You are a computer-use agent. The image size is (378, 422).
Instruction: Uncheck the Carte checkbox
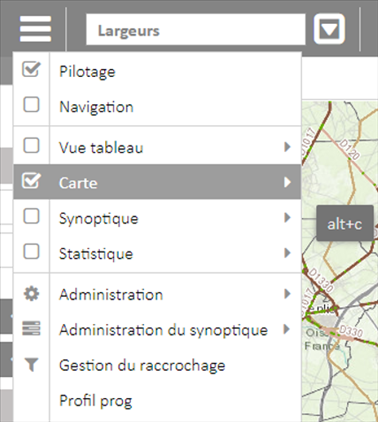coord(31,181)
